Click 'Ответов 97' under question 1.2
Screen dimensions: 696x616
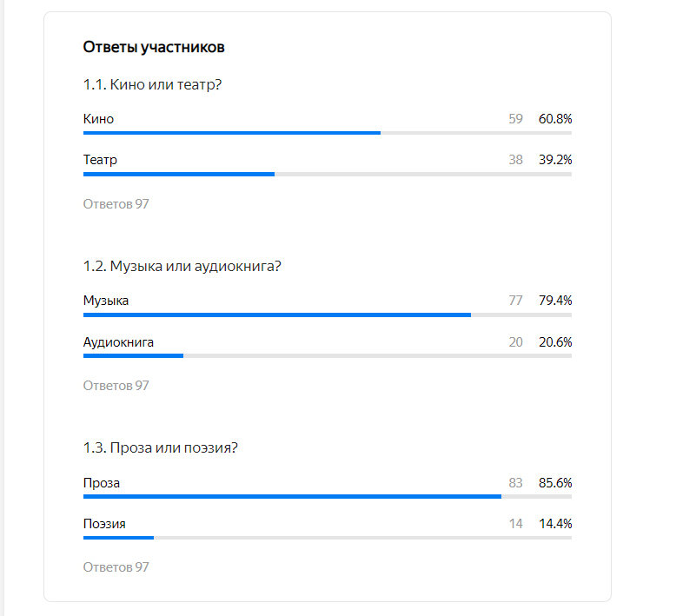tap(116, 386)
